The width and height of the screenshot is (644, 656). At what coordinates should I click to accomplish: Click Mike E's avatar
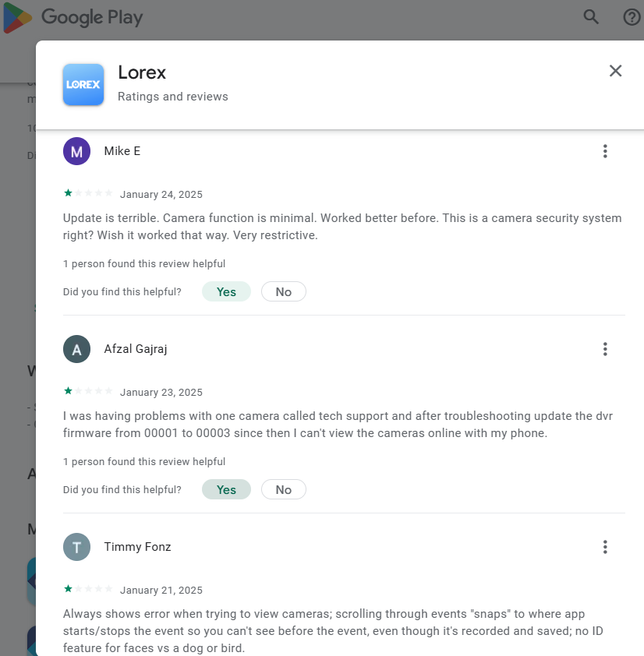pos(76,151)
